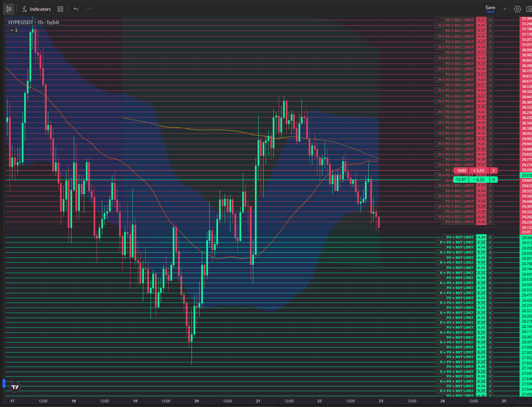Image resolution: width=532 pixels, height=407 pixels.
Task: Take a chart snapshot with the camera icon
Action: tap(529, 9)
